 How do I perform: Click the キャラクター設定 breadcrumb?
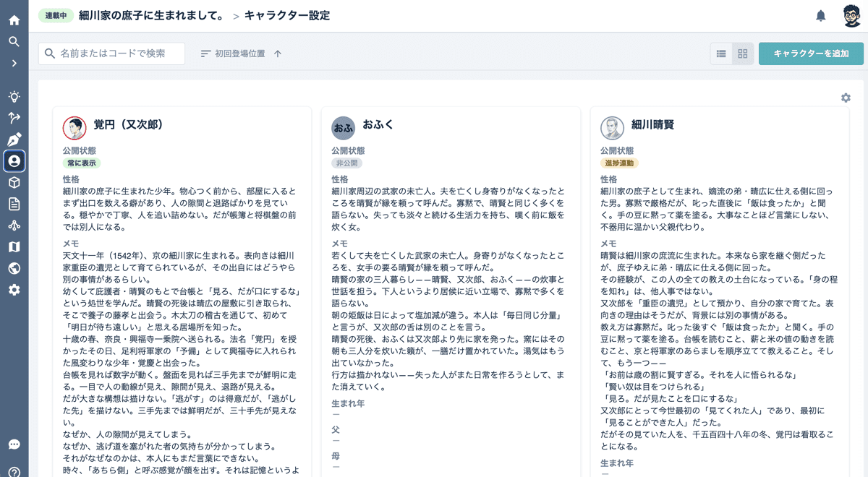tap(287, 16)
